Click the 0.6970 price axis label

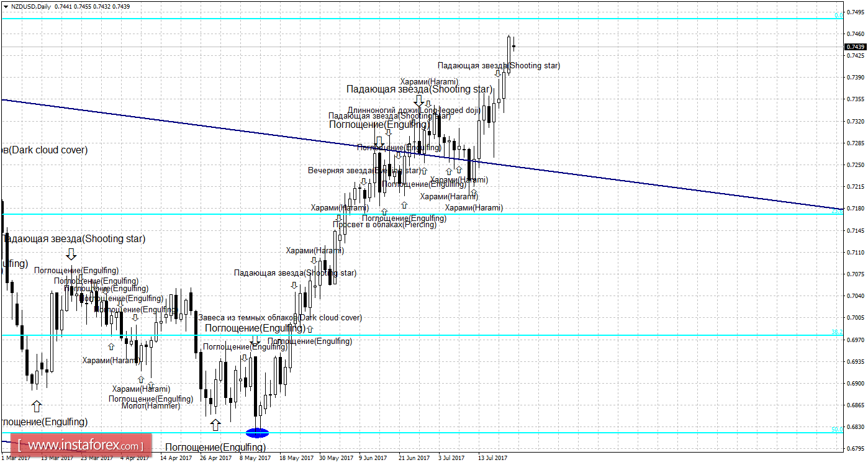coord(855,340)
